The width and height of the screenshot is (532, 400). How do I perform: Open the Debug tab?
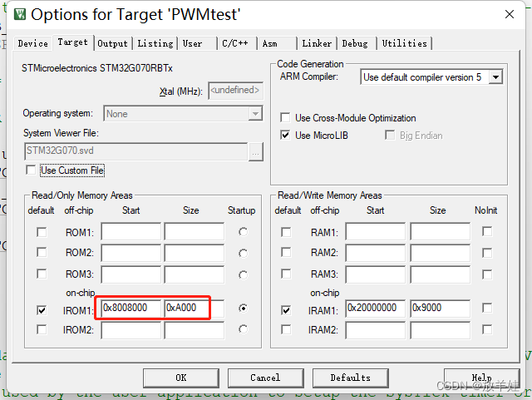(355, 43)
